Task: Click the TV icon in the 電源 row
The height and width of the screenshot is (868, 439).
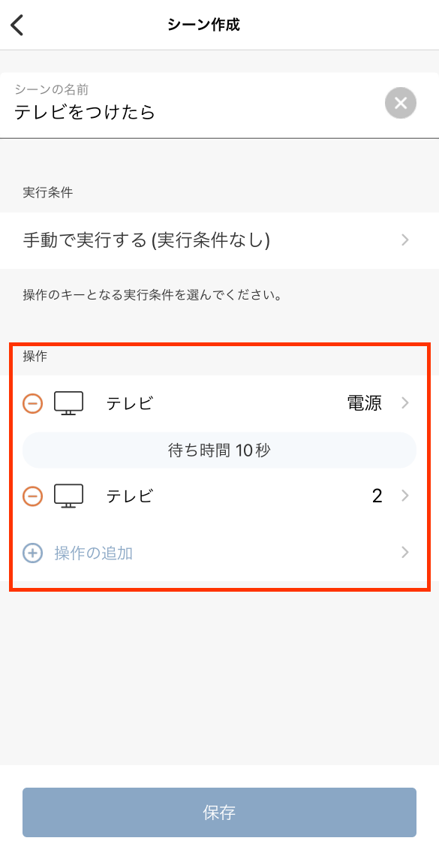Action: click(x=68, y=403)
